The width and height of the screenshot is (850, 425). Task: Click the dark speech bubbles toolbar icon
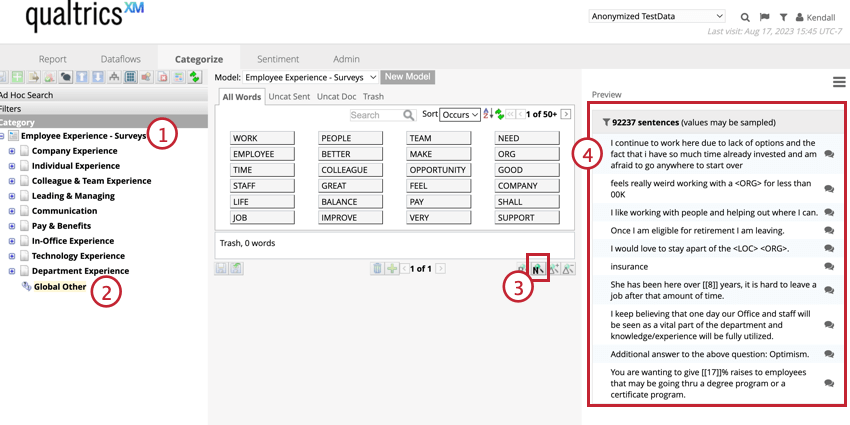point(66,77)
